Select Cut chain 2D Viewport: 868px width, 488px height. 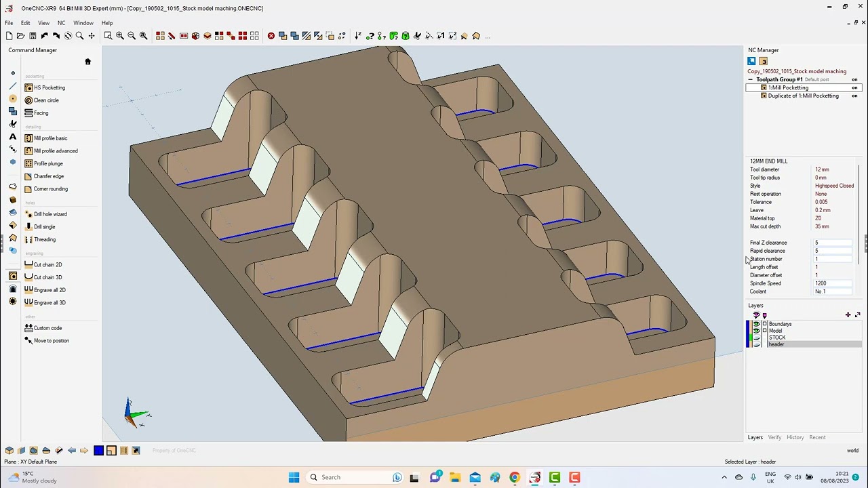(x=43, y=265)
